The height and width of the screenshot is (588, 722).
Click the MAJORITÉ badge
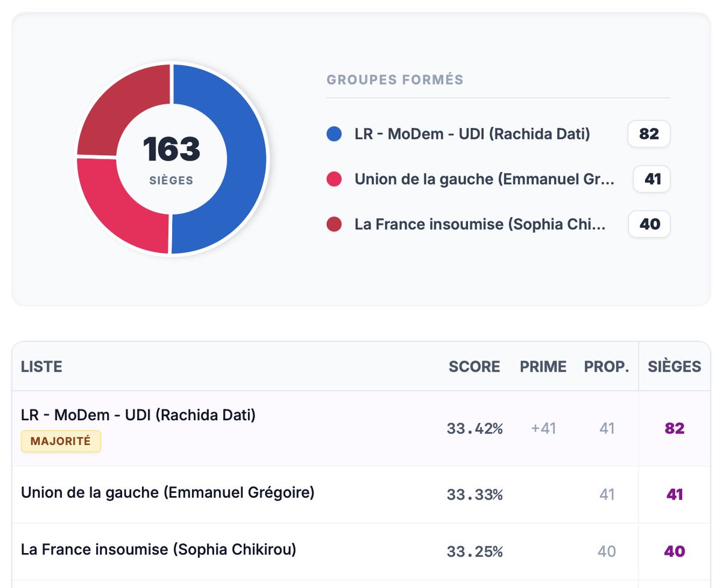(61, 441)
